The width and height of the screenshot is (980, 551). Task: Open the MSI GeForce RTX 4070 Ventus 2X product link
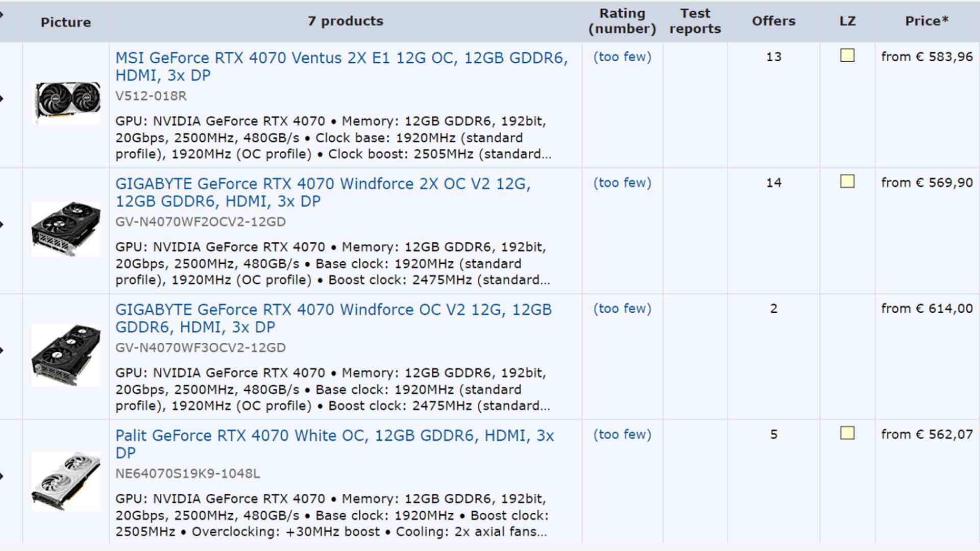(341, 66)
